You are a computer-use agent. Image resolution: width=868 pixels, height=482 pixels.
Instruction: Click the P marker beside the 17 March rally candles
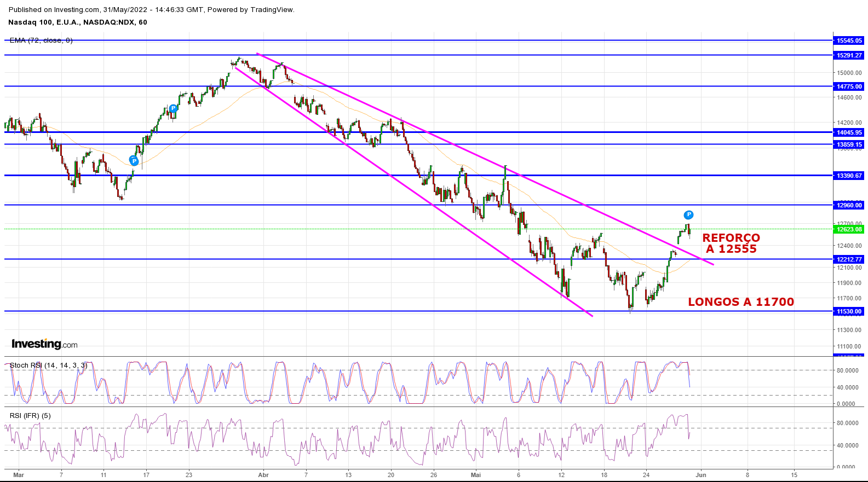tap(173, 108)
